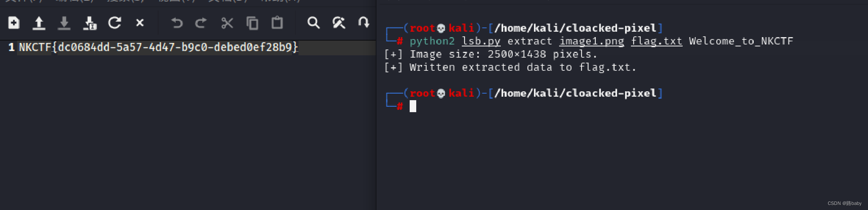The height and width of the screenshot is (210, 868).
Task: Choose the Save As toolbar icon
Action: pyautogui.click(x=90, y=23)
